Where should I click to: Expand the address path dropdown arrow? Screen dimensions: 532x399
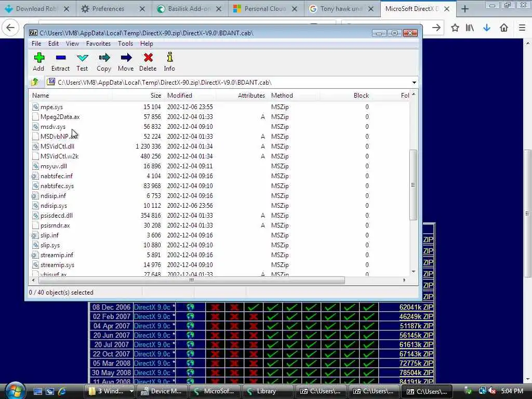(x=414, y=83)
